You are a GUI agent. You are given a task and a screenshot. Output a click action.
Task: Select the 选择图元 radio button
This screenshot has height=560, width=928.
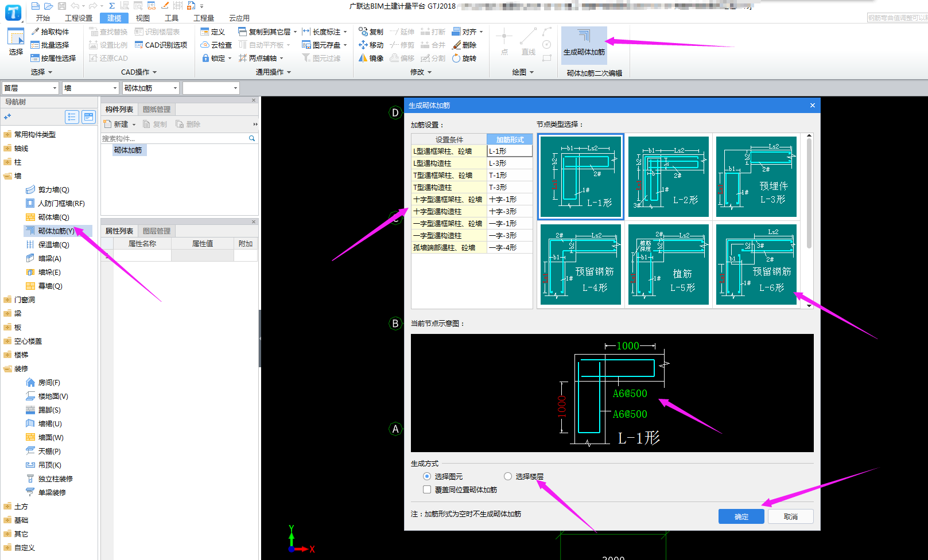[x=426, y=476]
